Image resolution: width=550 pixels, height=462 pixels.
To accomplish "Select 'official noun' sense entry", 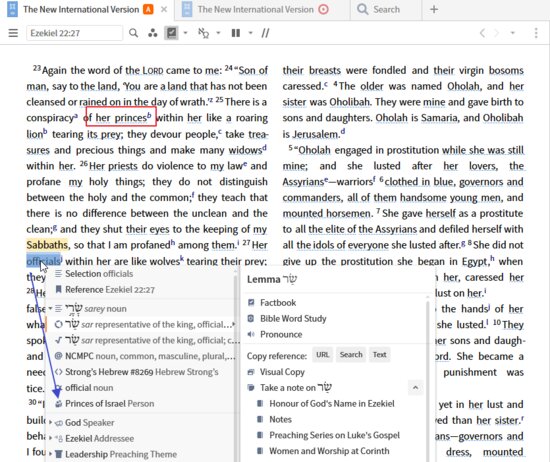I will [x=140, y=388].
